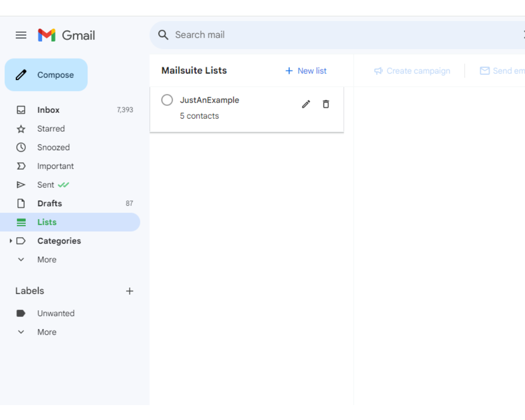Click the Drafts page icon
This screenshot has height=420, width=525.
21,203
